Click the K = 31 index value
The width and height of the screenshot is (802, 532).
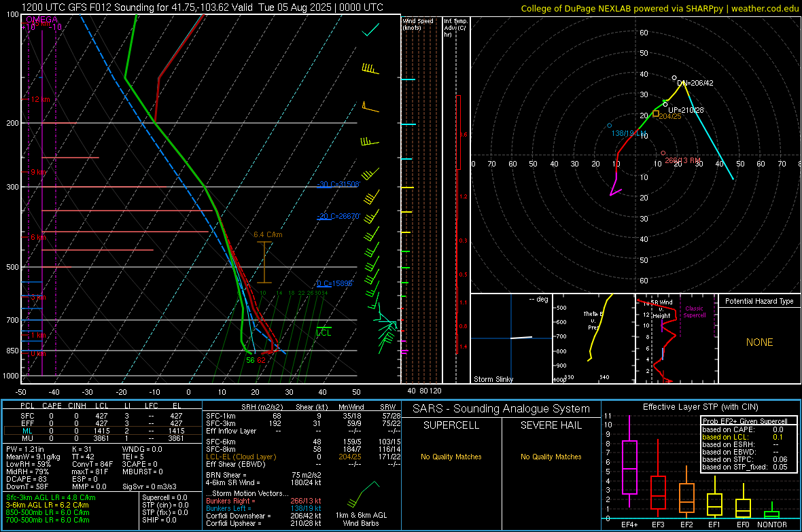click(82, 449)
